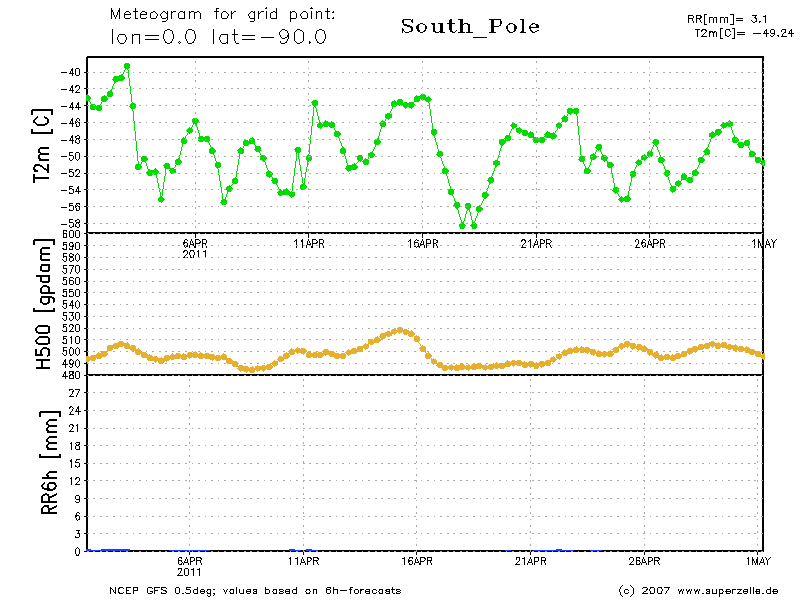Click the NCEP GFS 0.5deg footer note

pyautogui.click(x=255, y=590)
